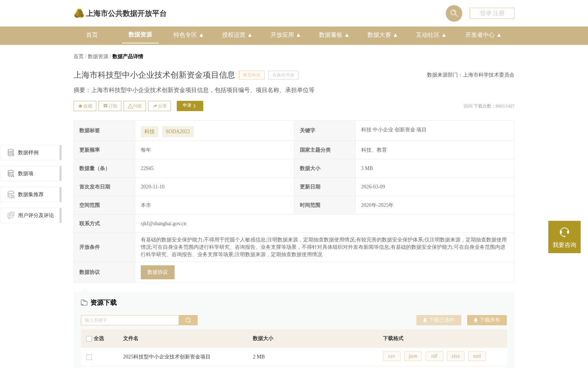Download xlsx format file
Screen dimensions: 588x368
click(x=456, y=356)
